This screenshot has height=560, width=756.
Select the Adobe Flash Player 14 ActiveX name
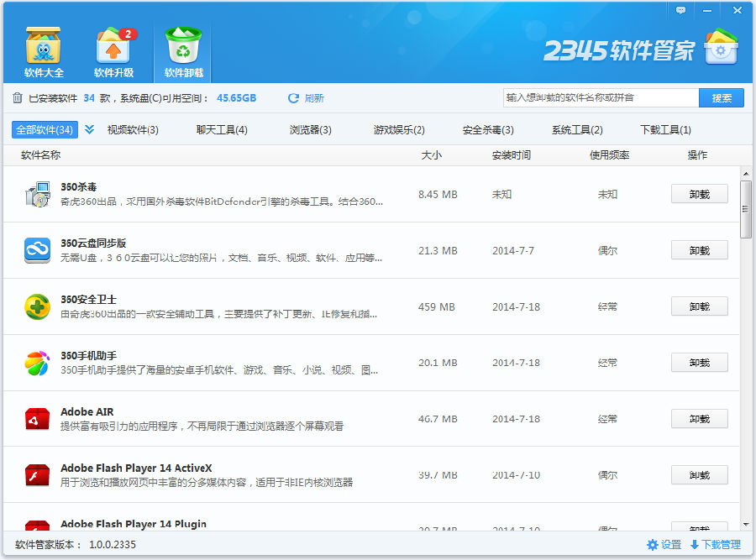click(x=136, y=468)
